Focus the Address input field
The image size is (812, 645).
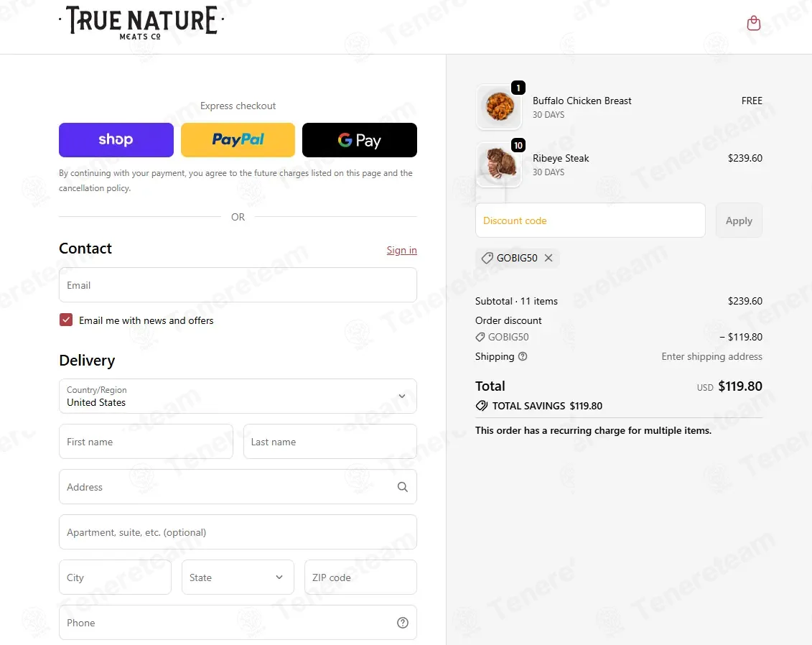[238, 487]
